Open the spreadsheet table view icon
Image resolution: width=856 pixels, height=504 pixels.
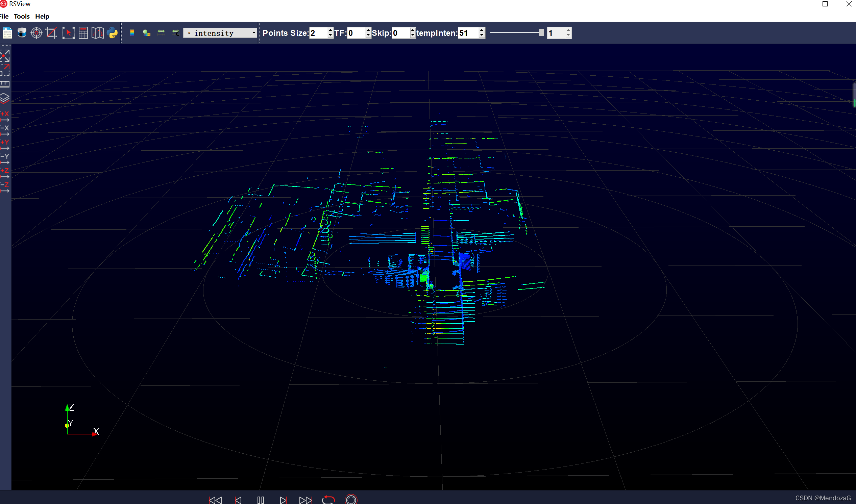click(x=83, y=33)
